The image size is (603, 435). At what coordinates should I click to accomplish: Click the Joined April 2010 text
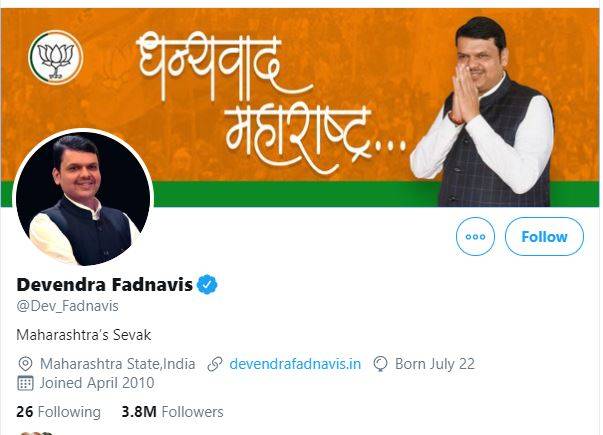point(97,383)
